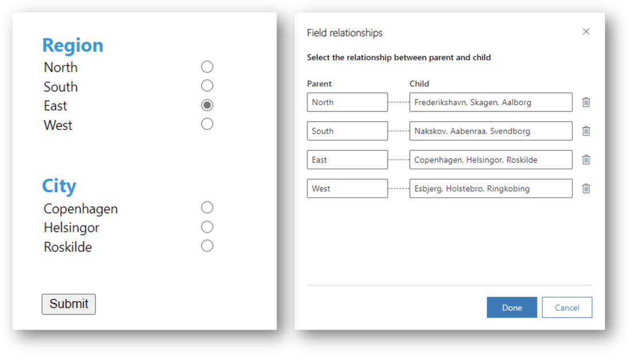Close the Field relationships dialog

(x=586, y=32)
